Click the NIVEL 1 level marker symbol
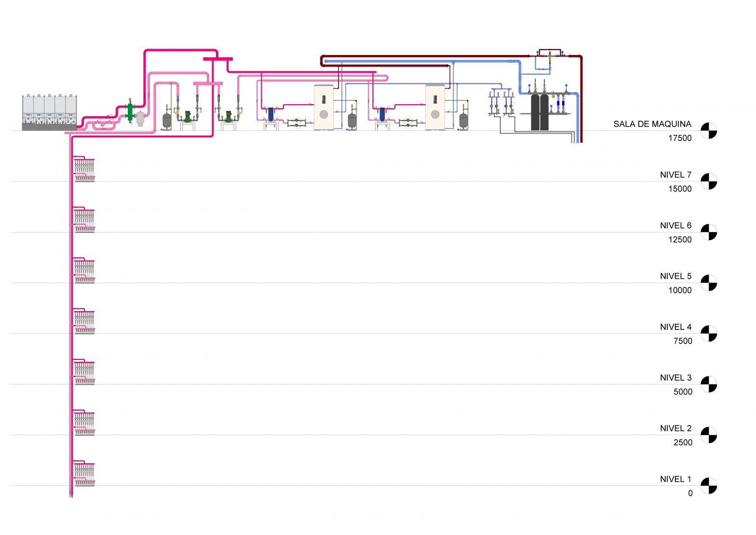The width and height of the screenshot is (756, 535). (708, 485)
